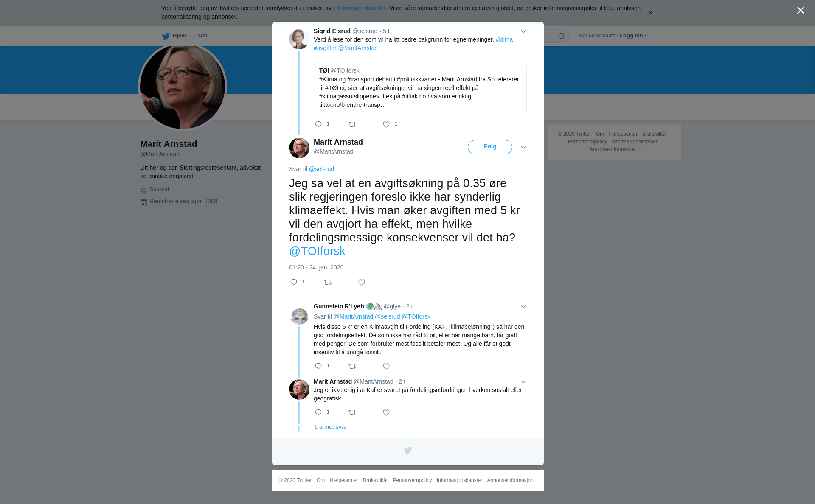Viewport: 815px width, 504px height.
Task: Open the Om menu item in header
Action: tap(202, 36)
